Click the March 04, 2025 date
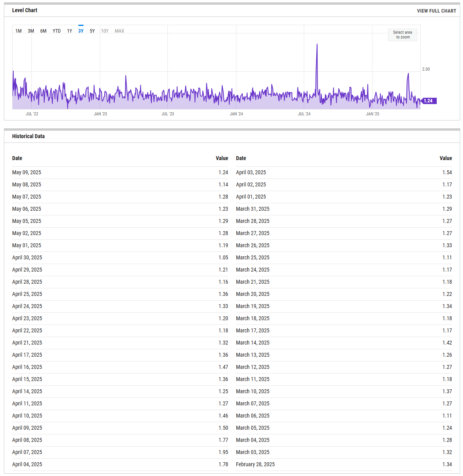463x476 pixels. click(253, 440)
